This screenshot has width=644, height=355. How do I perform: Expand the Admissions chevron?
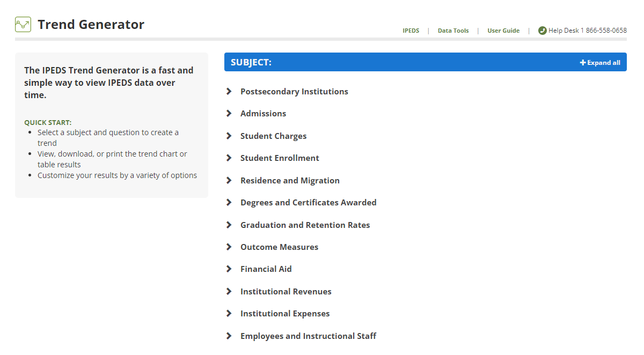[229, 113]
